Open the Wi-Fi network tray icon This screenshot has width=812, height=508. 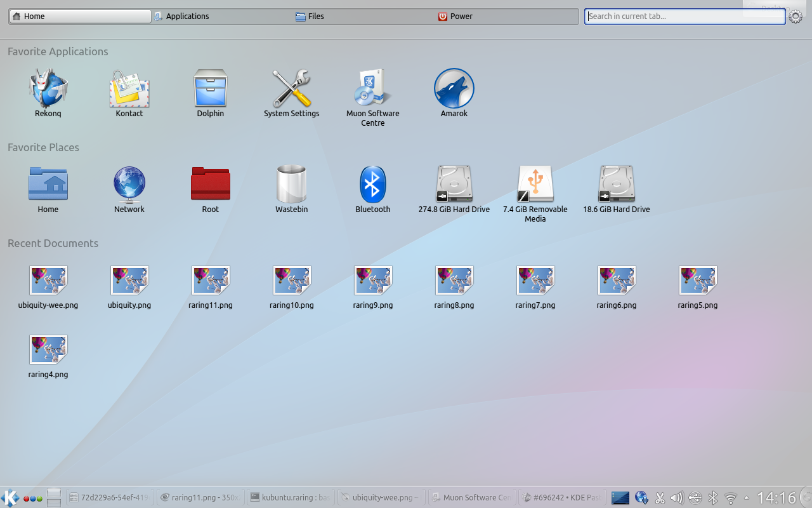point(731,498)
